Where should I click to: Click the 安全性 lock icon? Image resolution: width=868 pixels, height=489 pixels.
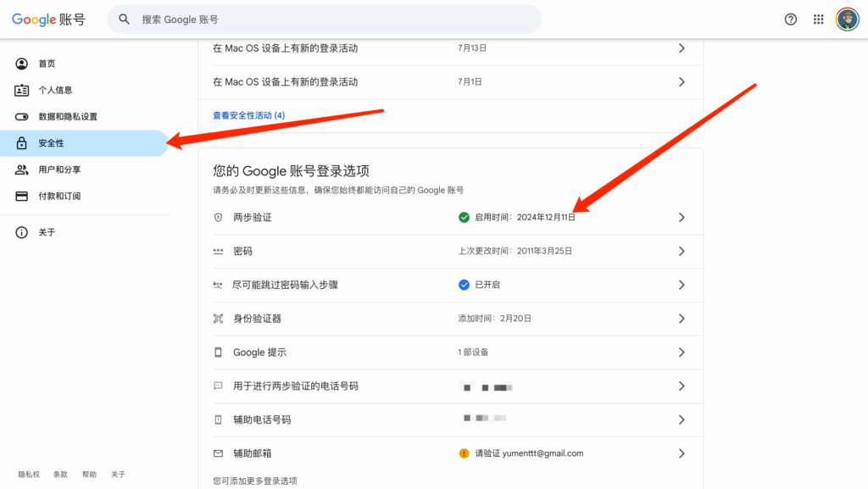(21, 143)
